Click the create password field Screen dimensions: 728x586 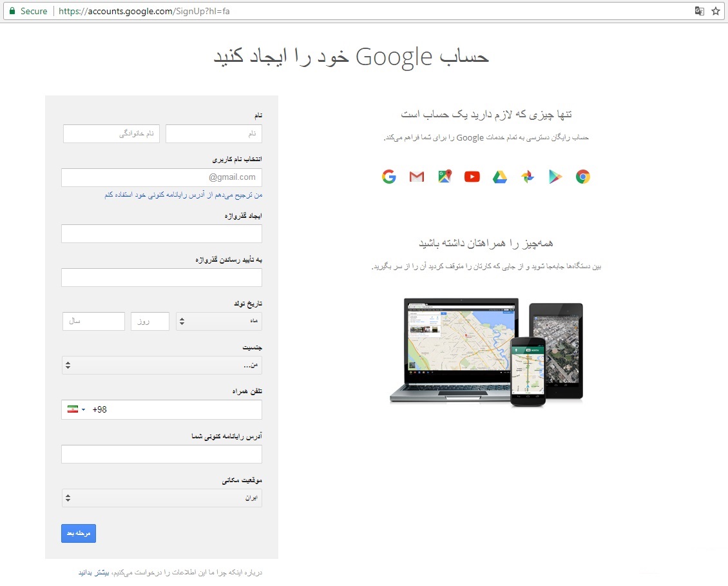coord(162,234)
